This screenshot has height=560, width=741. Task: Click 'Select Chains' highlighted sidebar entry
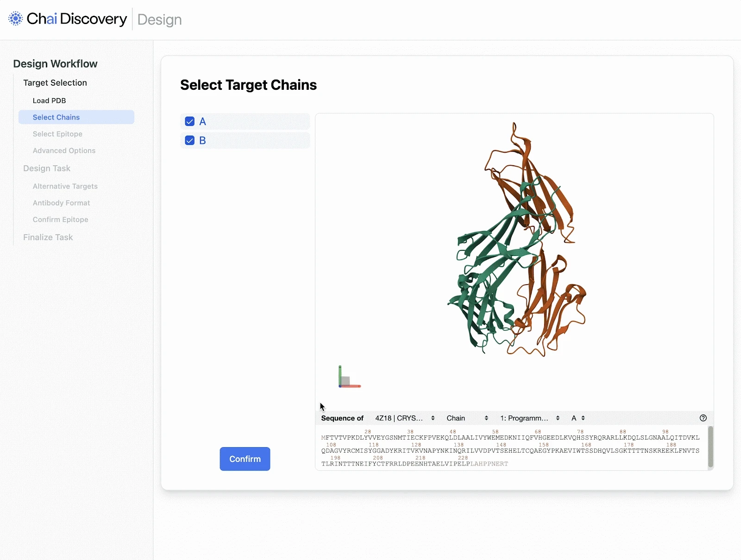tap(56, 117)
